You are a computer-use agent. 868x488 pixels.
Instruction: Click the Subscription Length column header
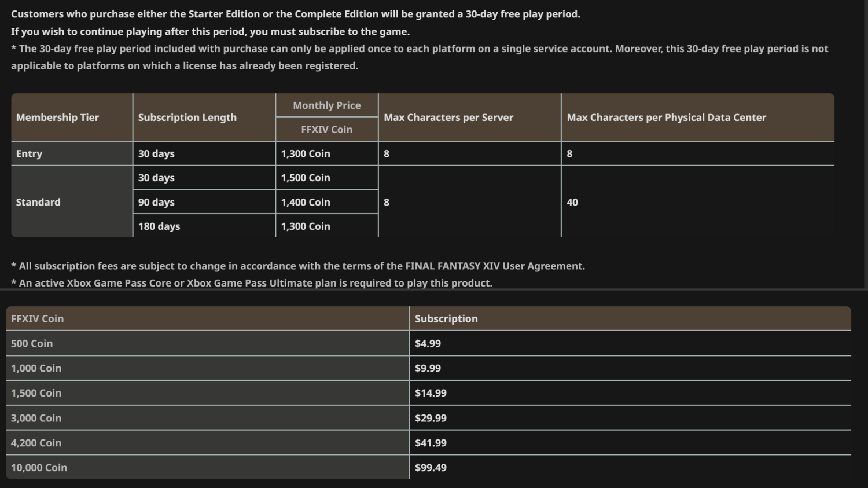click(x=187, y=118)
